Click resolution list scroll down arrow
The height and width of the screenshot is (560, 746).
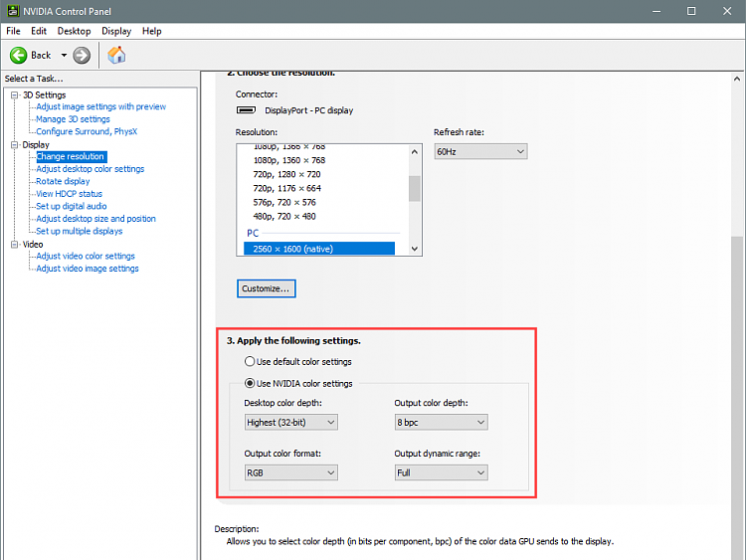click(x=415, y=249)
